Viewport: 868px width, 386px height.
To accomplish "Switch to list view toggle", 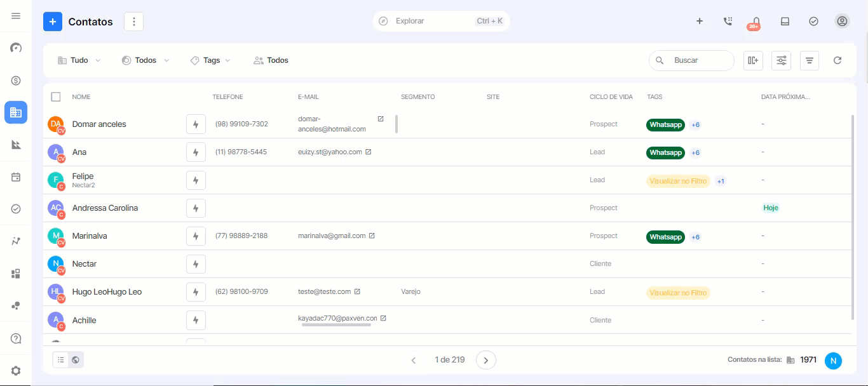I will click(x=60, y=360).
